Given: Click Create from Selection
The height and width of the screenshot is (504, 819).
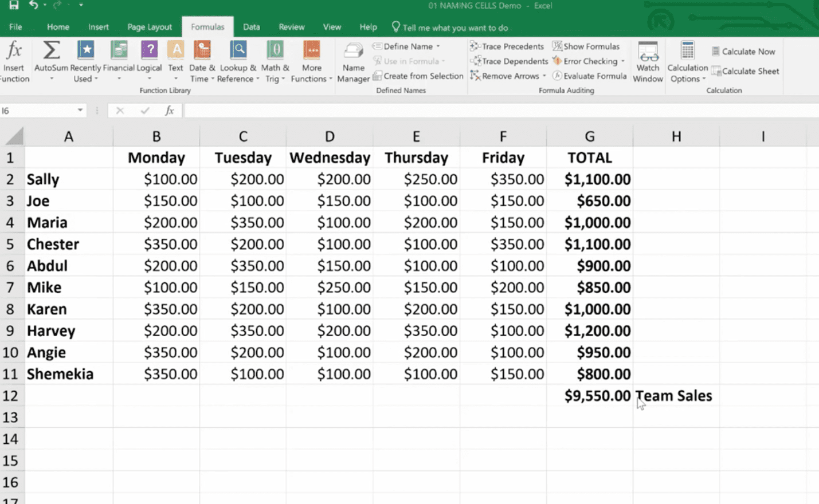Looking at the screenshot, I should 418,76.
